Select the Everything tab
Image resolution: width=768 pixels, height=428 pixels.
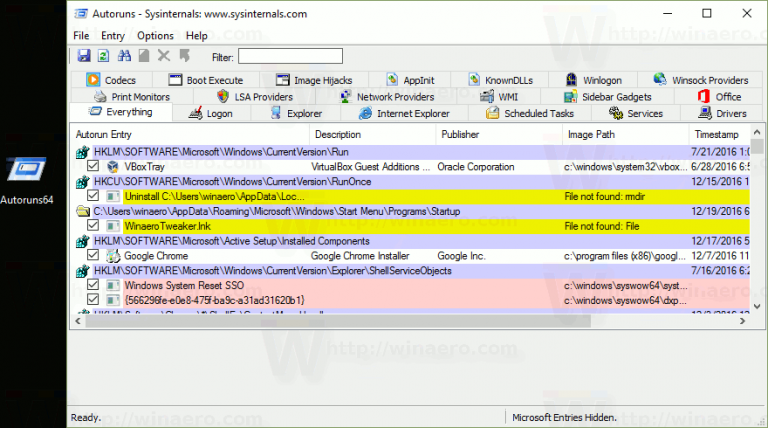tap(121, 112)
